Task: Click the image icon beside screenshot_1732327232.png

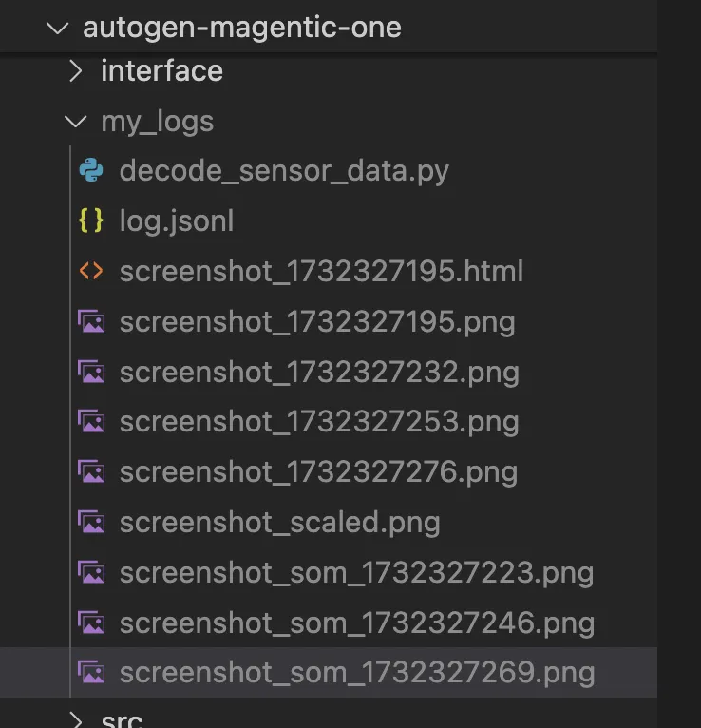Action: point(91,372)
